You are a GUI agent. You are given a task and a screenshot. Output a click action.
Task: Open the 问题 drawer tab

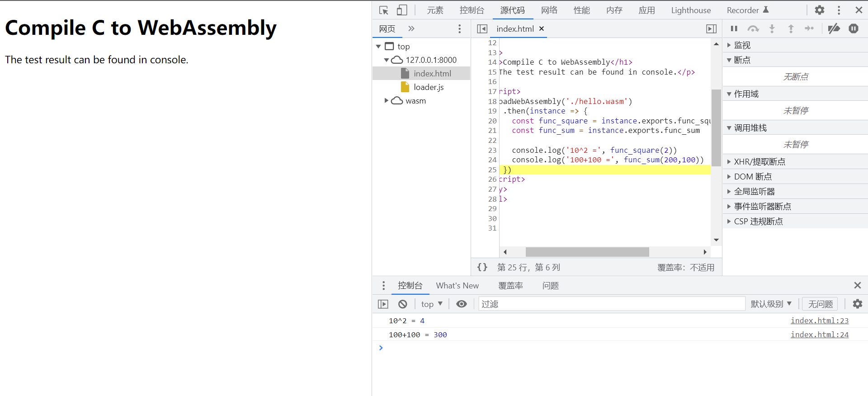click(551, 286)
